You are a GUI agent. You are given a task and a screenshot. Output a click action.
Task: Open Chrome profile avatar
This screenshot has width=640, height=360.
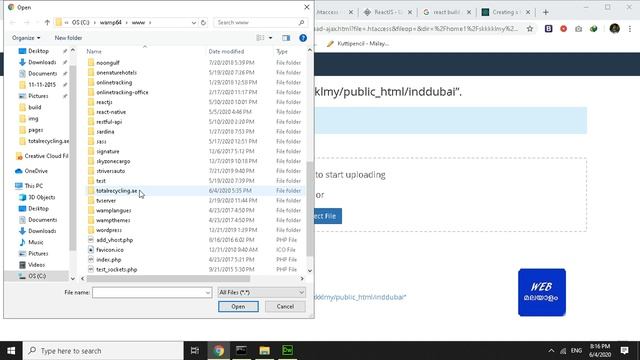pyautogui.click(x=615, y=29)
